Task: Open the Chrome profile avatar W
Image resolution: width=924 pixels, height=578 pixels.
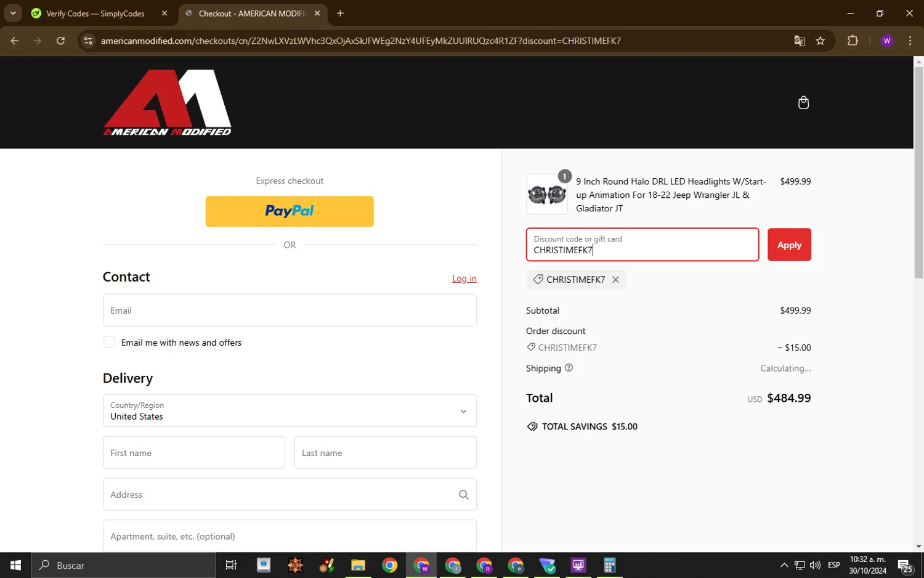Action: pos(887,41)
